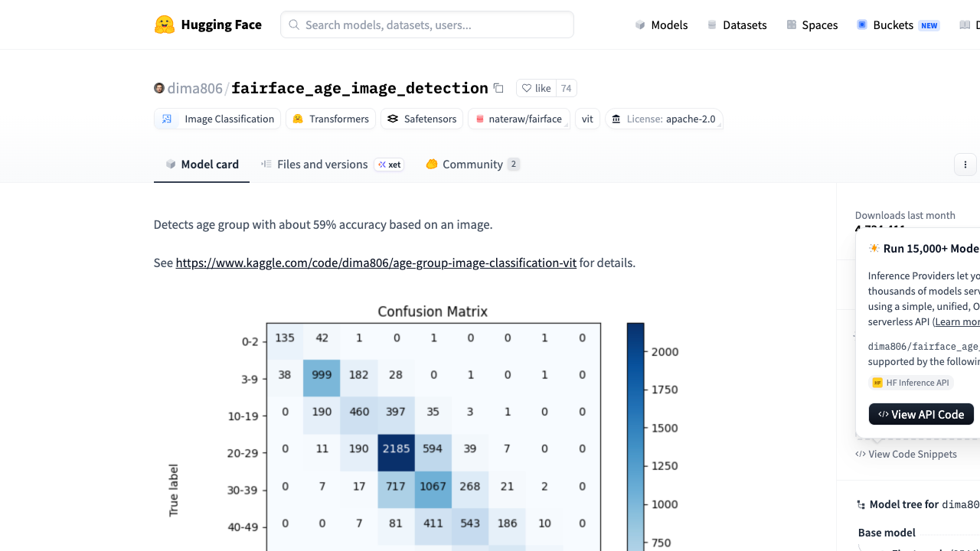
Task: Click the nateraw/fairface dataset tag
Action: [x=518, y=119]
